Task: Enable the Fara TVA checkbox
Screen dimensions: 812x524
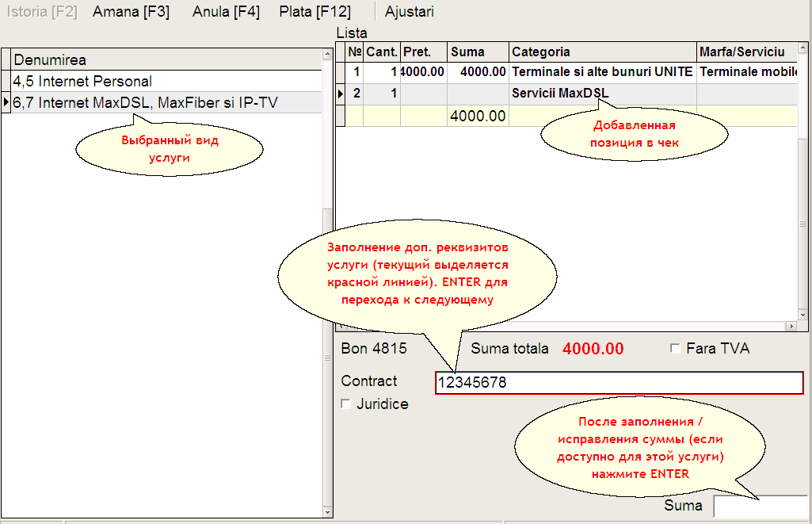Action: pyautogui.click(x=675, y=348)
